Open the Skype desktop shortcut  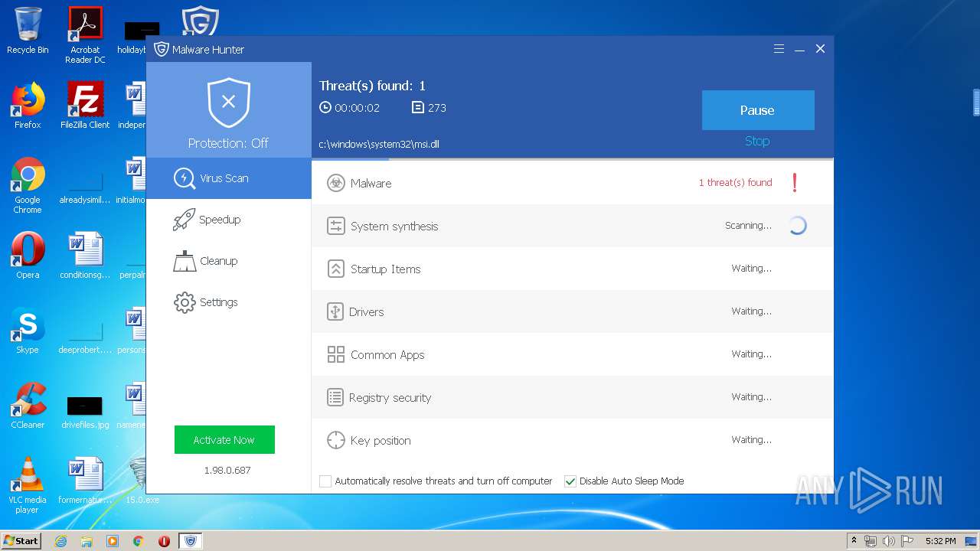[28, 331]
